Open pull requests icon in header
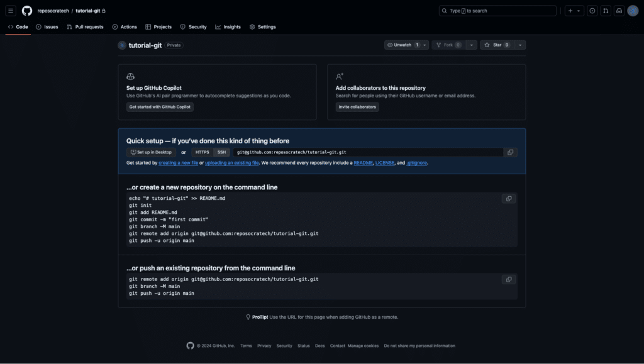The height and width of the screenshot is (364, 644). pos(606,11)
